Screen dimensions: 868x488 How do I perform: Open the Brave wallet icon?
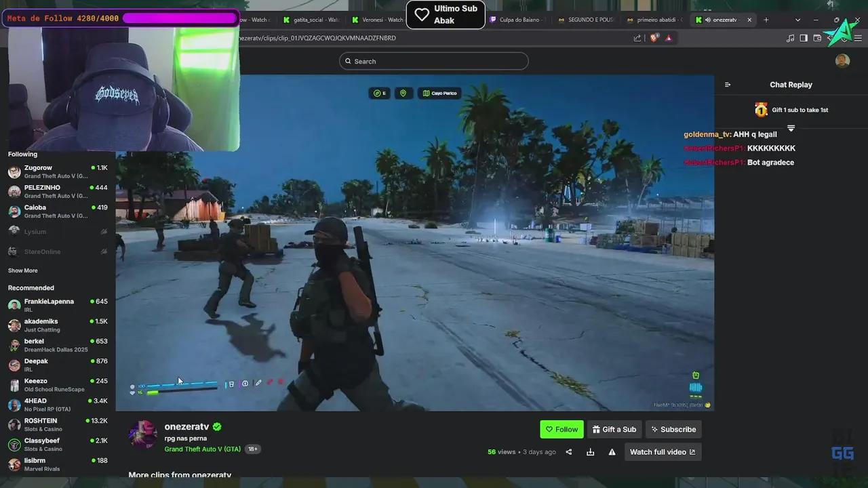pyautogui.click(x=817, y=38)
